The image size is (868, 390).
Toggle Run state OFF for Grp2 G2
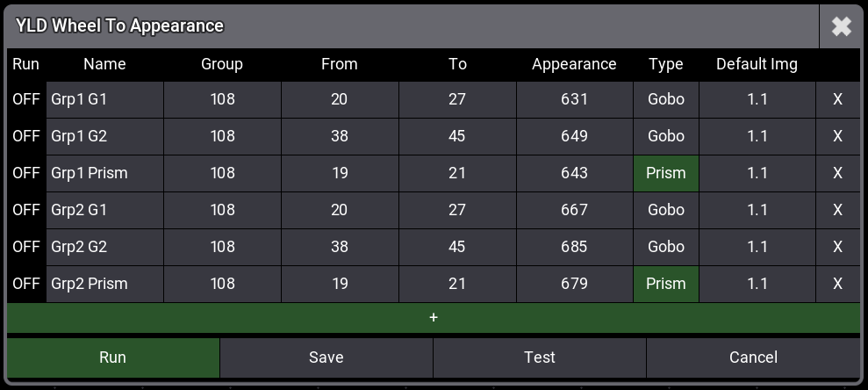coord(26,247)
